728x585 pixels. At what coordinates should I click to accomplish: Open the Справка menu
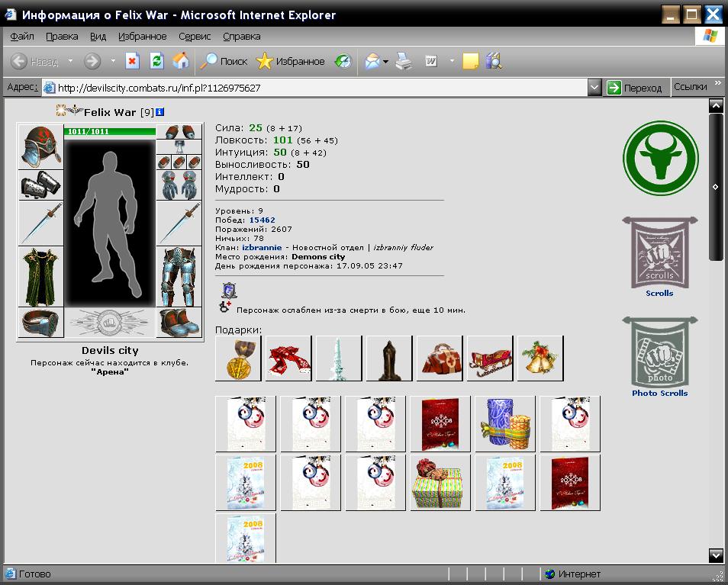pos(241,37)
